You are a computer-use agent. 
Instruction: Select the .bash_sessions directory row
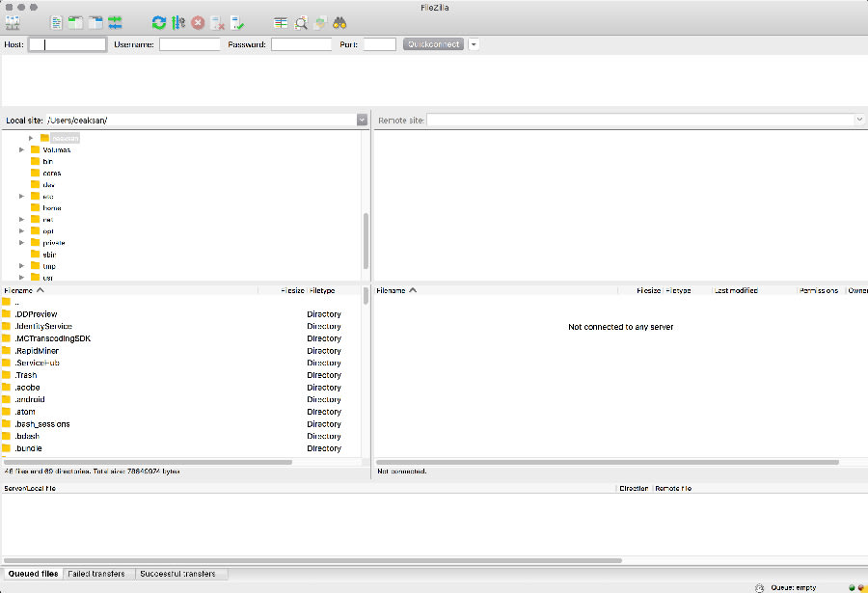point(181,423)
